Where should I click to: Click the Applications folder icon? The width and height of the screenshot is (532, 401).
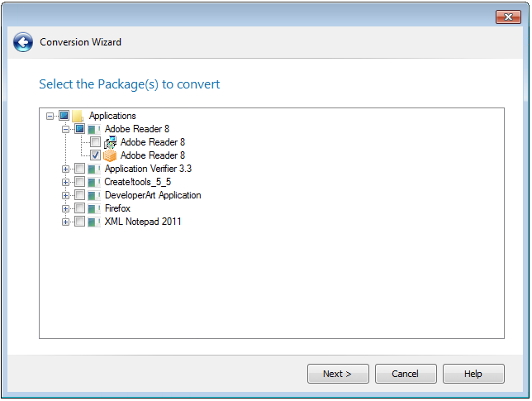coord(78,117)
